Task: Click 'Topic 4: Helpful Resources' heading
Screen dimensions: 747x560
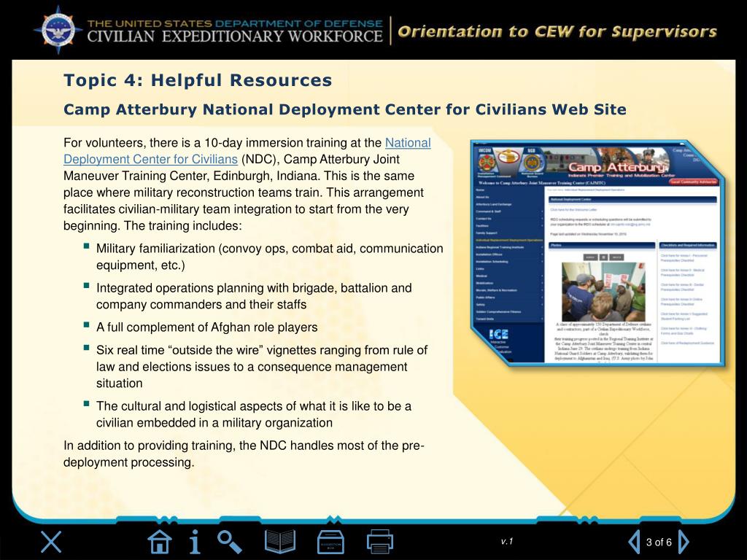Action: [198, 80]
